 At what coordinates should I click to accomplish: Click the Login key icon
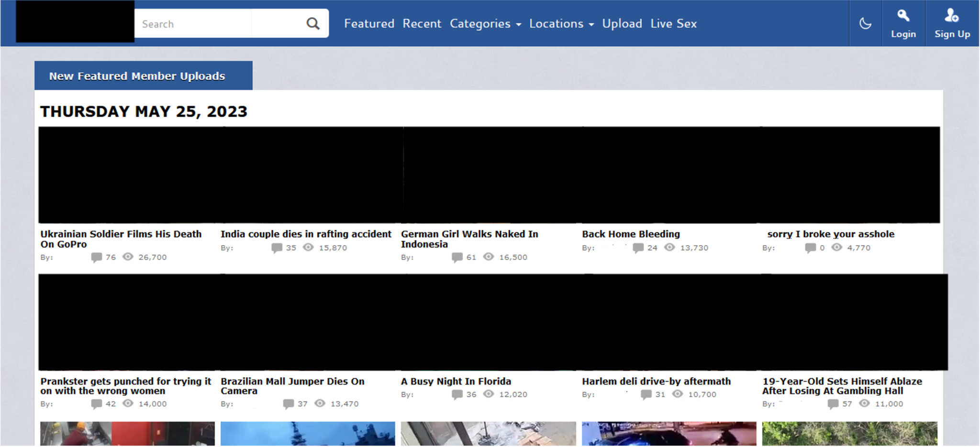coord(903,16)
